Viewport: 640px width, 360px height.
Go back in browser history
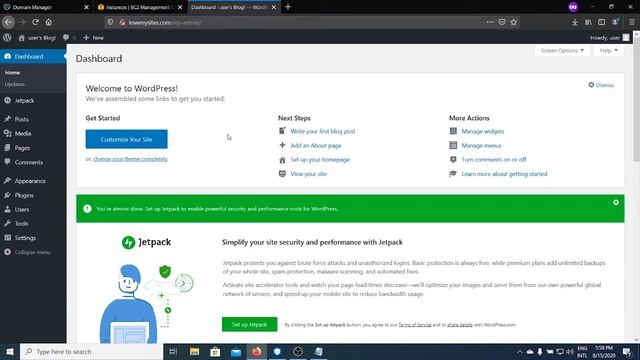[8, 22]
